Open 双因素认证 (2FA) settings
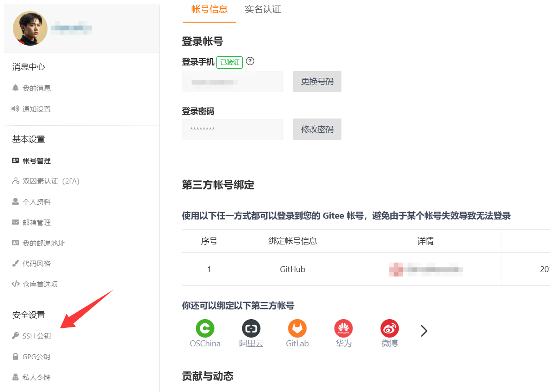 [x=51, y=181]
